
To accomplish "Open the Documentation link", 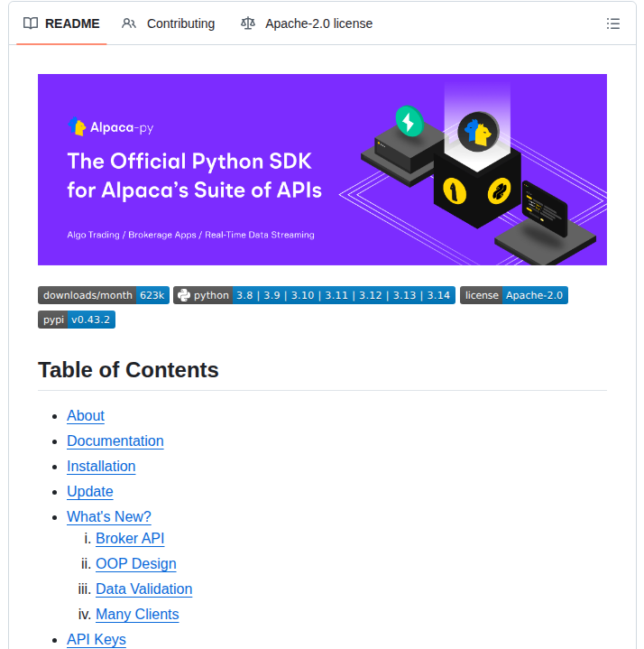I will point(115,440).
